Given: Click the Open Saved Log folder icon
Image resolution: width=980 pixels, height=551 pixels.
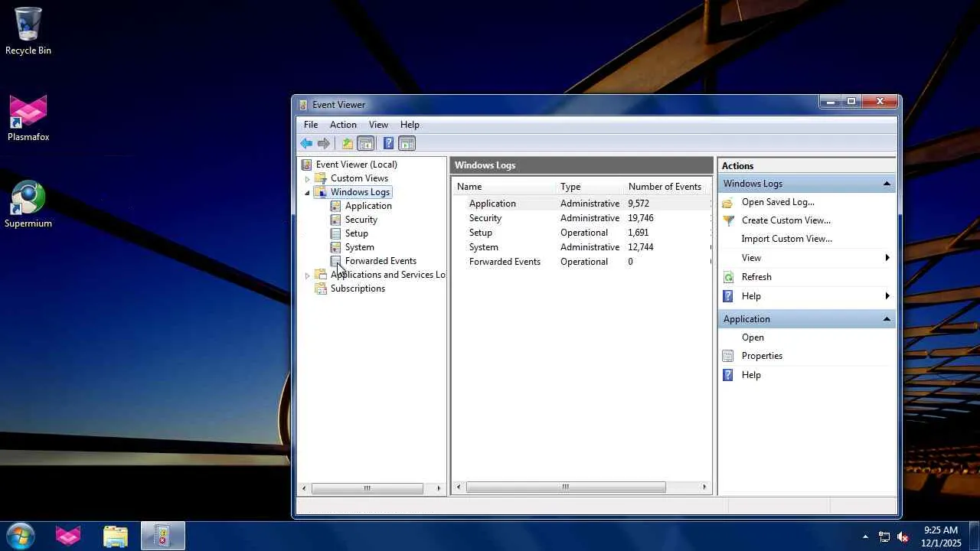Looking at the screenshot, I should click(728, 202).
